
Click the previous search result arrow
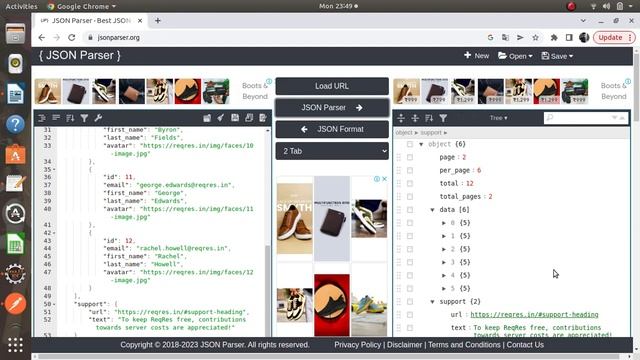(x=622, y=118)
